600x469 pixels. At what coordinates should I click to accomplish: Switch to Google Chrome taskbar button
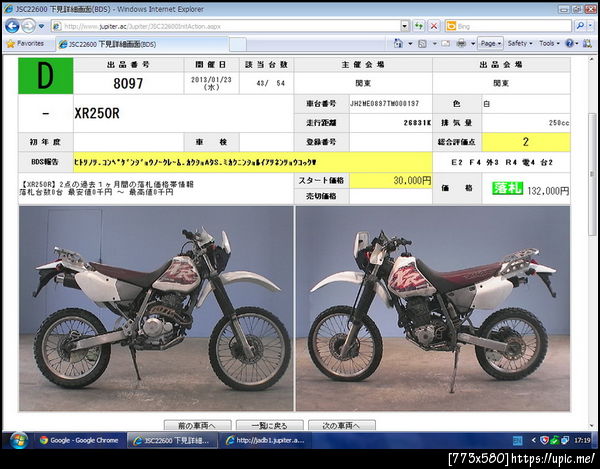point(80,440)
